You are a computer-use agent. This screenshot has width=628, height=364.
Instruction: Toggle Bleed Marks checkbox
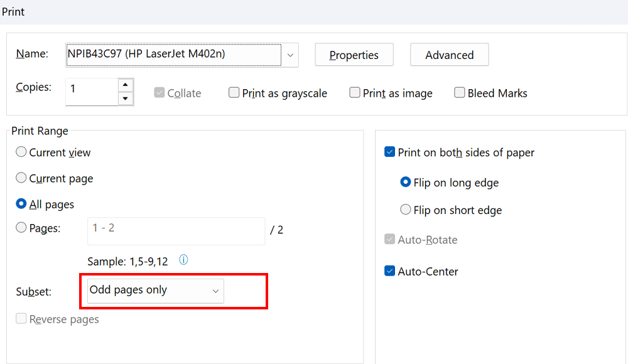click(459, 93)
